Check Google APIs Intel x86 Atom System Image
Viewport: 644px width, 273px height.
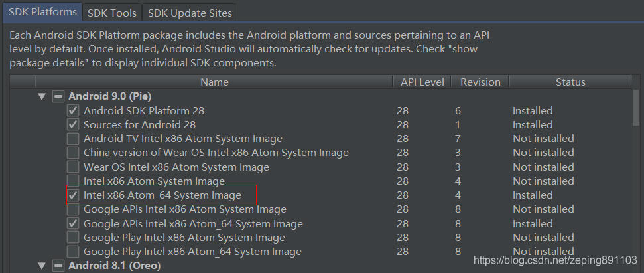click(73, 209)
